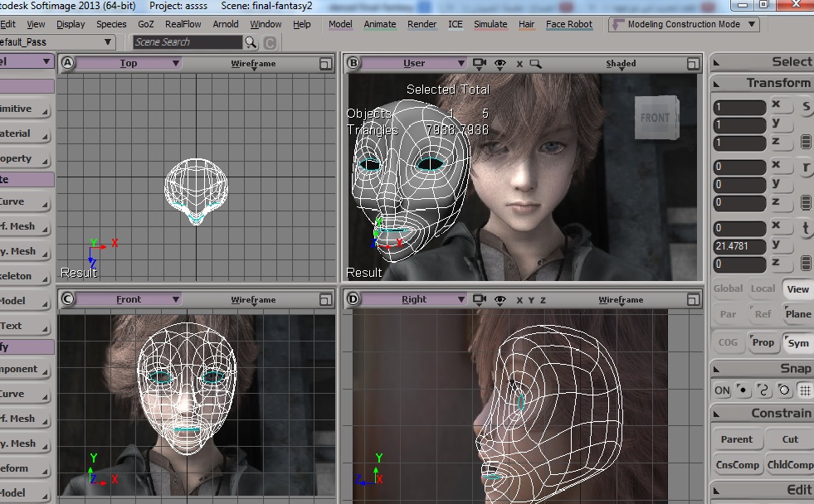The width and height of the screenshot is (814, 504).
Task: Click the X axis icon in Right viewport
Action: click(x=519, y=300)
